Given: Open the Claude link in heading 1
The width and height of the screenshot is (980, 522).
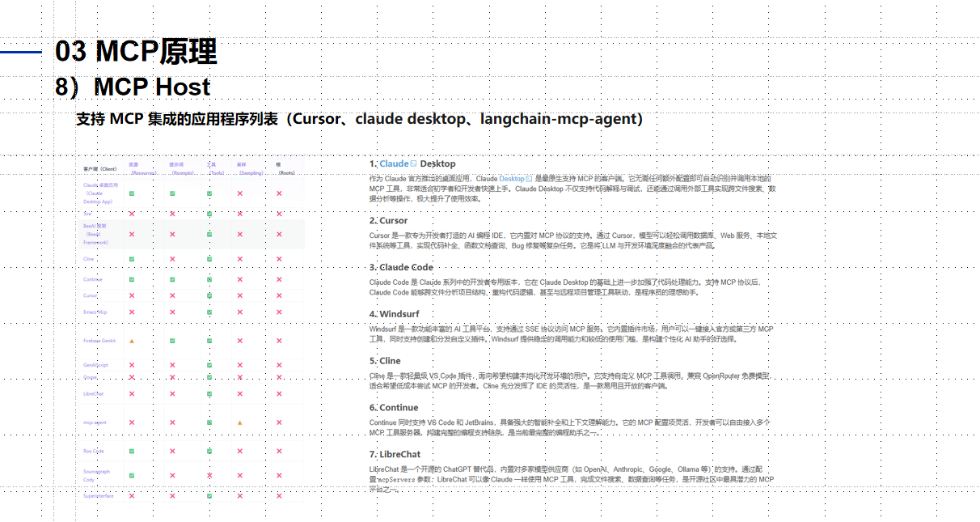Looking at the screenshot, I should point(395,163).
